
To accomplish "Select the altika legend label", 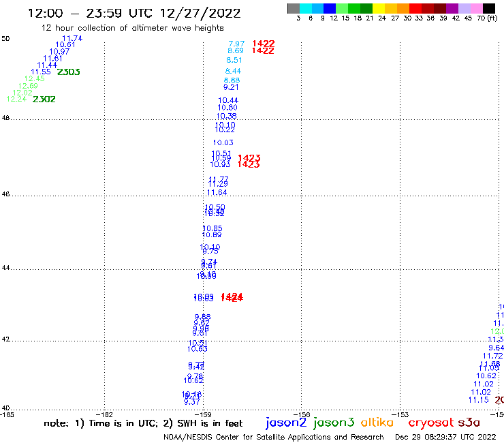I will [377, 423].
